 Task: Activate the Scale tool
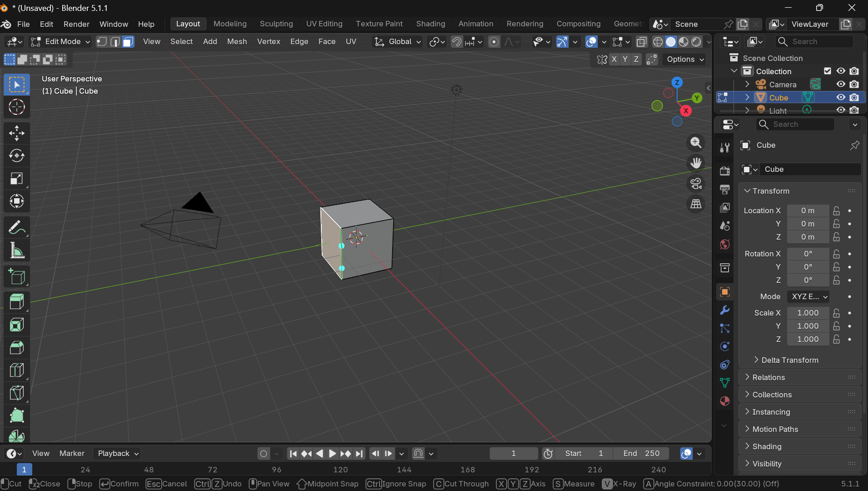click(x=17, y=179)
